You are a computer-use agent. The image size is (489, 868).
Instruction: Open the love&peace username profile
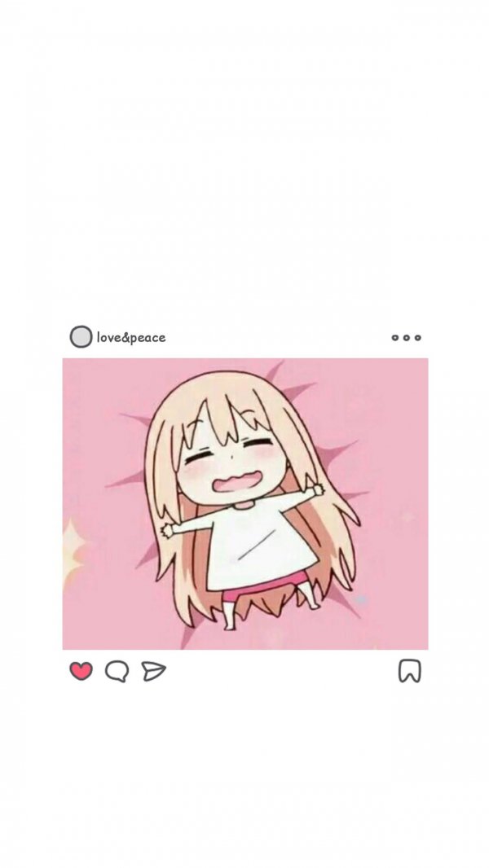(x=131, y=337)
